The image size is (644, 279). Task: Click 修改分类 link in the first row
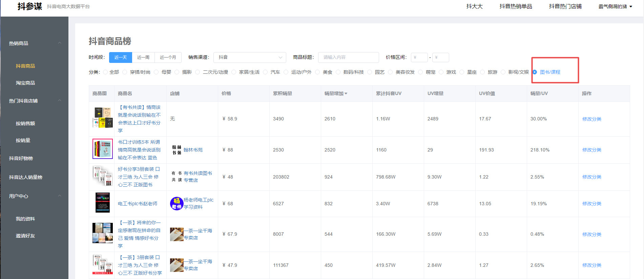pyautogui.click(x=592, y=119)
